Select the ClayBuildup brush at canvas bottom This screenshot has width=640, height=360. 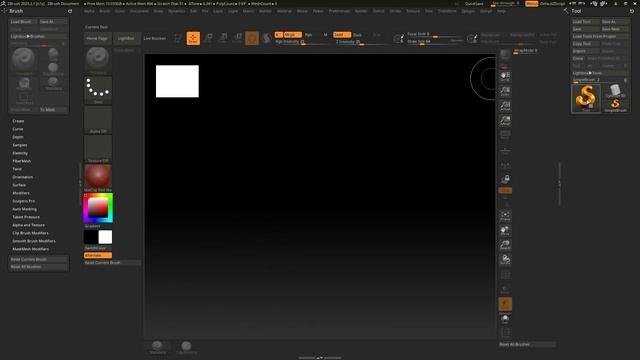point(186,347)
